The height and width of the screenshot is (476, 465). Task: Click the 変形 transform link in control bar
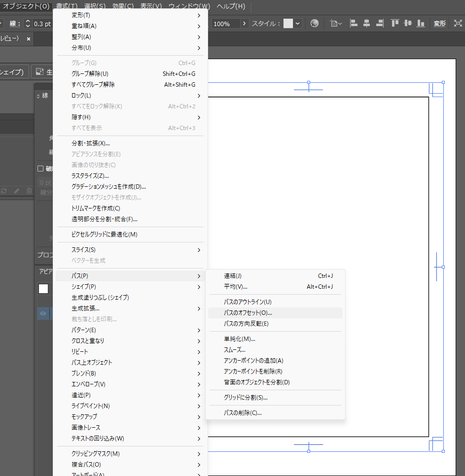coord(439,23)
